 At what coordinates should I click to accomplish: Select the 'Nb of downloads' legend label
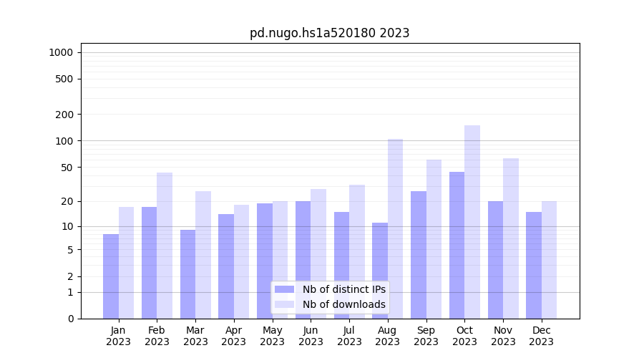343,304
